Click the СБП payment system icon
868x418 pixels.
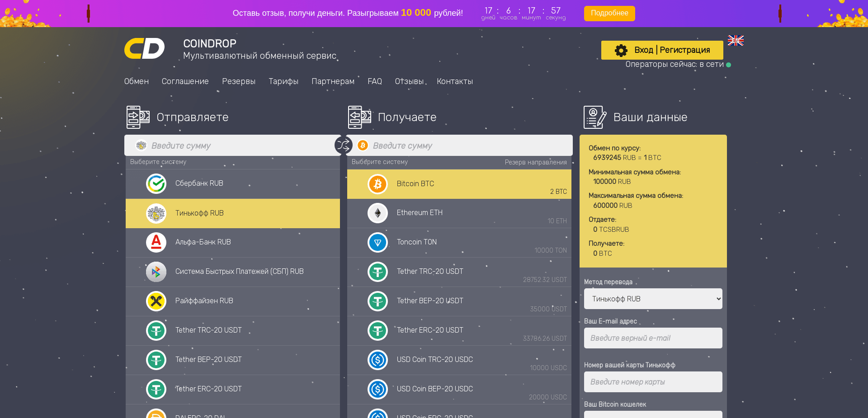click(x=156, y=272)
